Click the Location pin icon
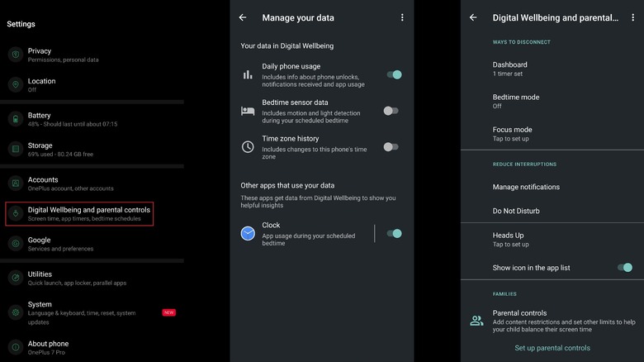The width and height of the screenshot is (644, 362). pyautogui.click(x=15, y=85)
